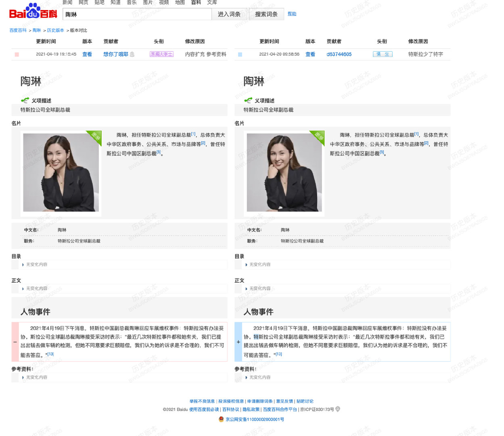The image size is (504, 436).
Task: Toggle the blue version marker for 2021-04-20
Action: tap(239, 54)
